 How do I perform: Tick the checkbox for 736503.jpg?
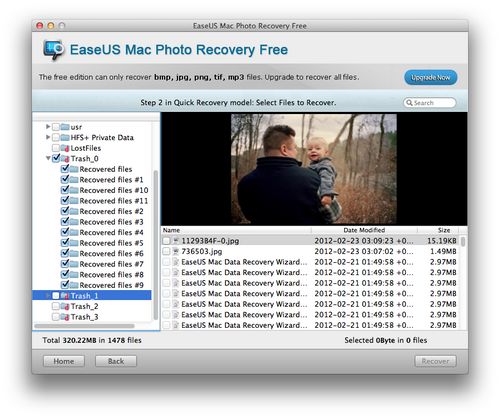tap(166, 251)
